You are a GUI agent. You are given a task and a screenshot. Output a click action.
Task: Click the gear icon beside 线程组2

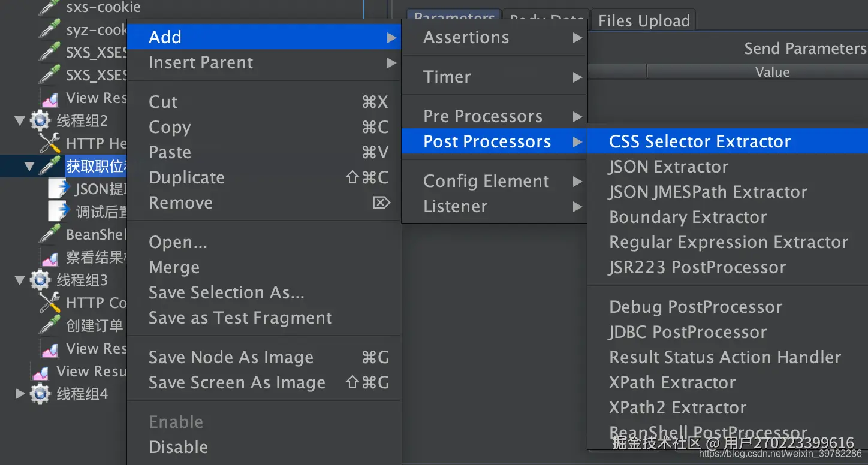pos(40,120)
